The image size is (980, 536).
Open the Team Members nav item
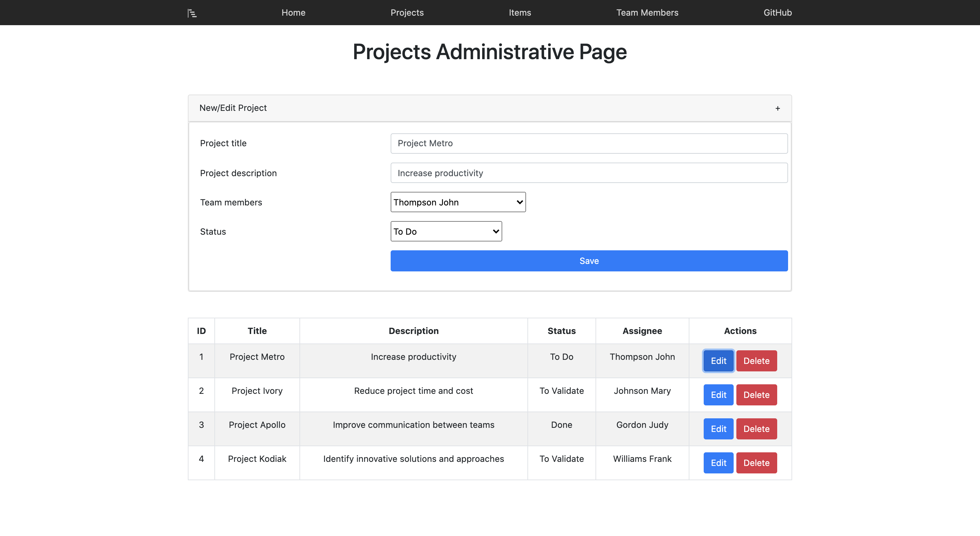(647, 13)
